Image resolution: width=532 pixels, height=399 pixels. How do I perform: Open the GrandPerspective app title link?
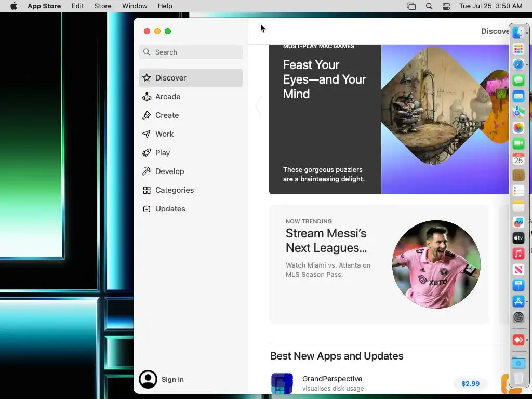[332, 379]
